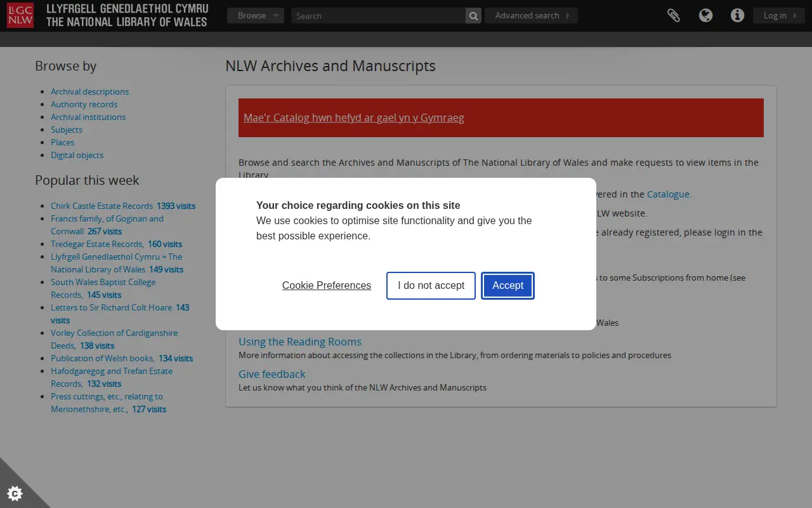Choose I do not accept cookies
The height and width of the screenshot is (508, 812).
(431, 286)
